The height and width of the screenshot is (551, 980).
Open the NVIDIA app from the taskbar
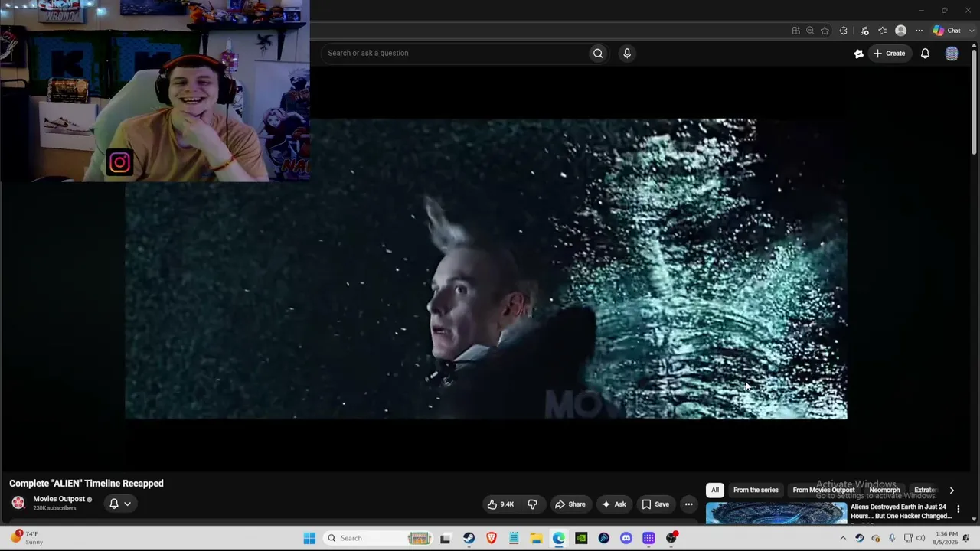581,538
